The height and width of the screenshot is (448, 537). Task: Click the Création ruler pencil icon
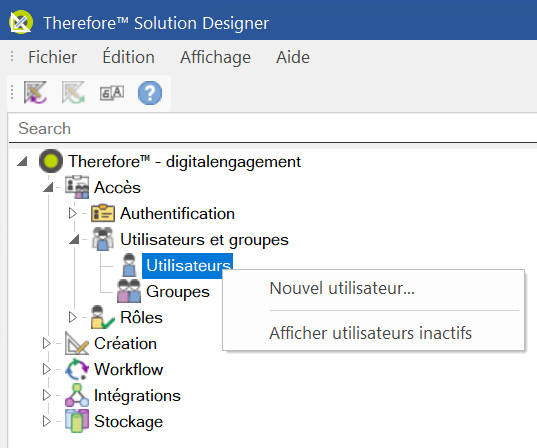coord(77,343)
